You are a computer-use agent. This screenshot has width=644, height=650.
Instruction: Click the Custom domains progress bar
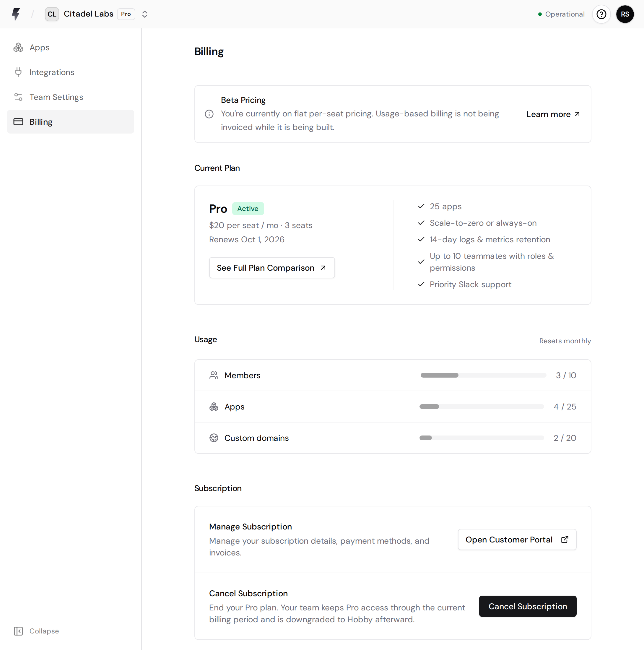[482, 438]
